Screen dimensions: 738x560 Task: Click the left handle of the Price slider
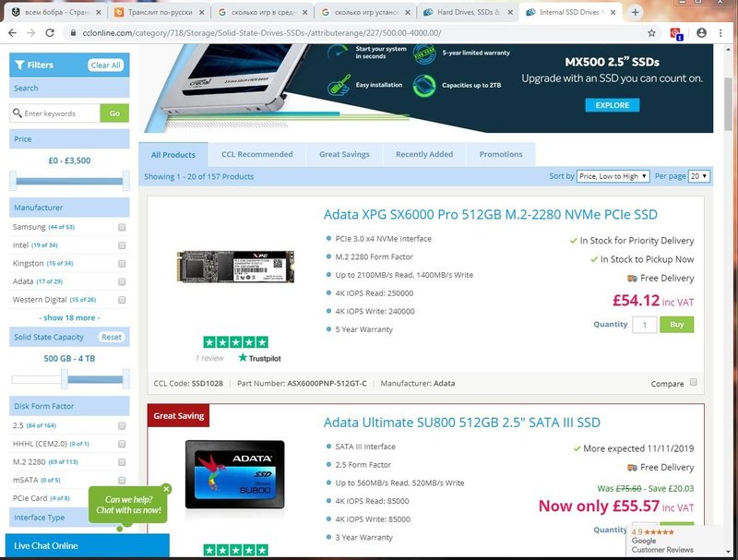[x=13, y=181]
